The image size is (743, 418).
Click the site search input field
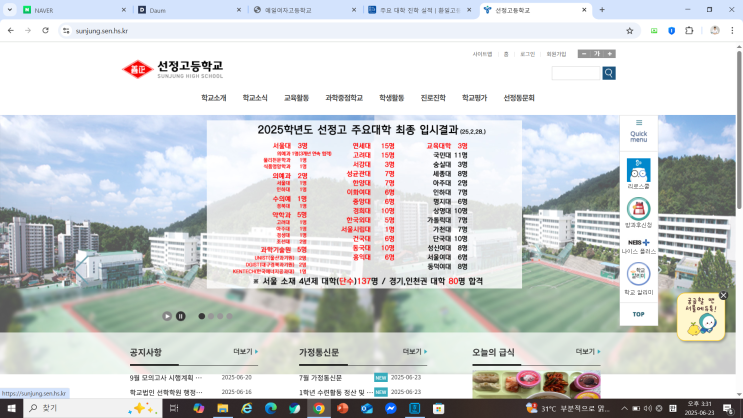tap(576, 73)
